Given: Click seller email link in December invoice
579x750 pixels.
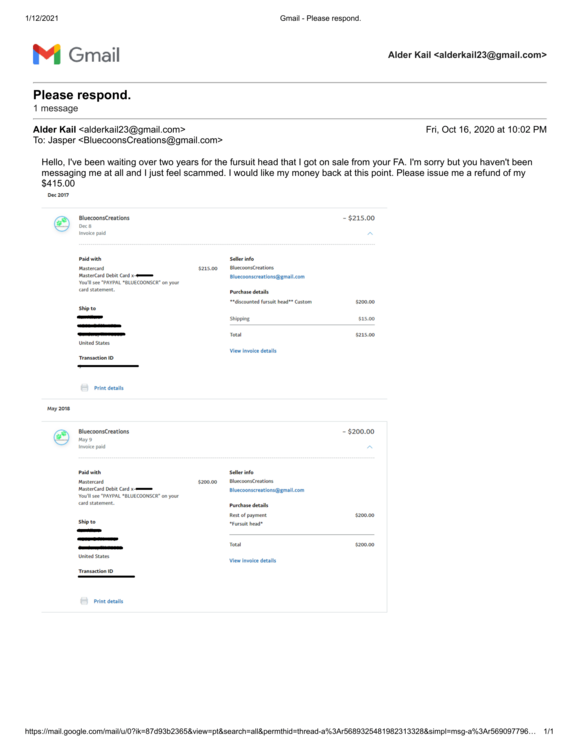Looking at the screenshot, I should [267, 276].
